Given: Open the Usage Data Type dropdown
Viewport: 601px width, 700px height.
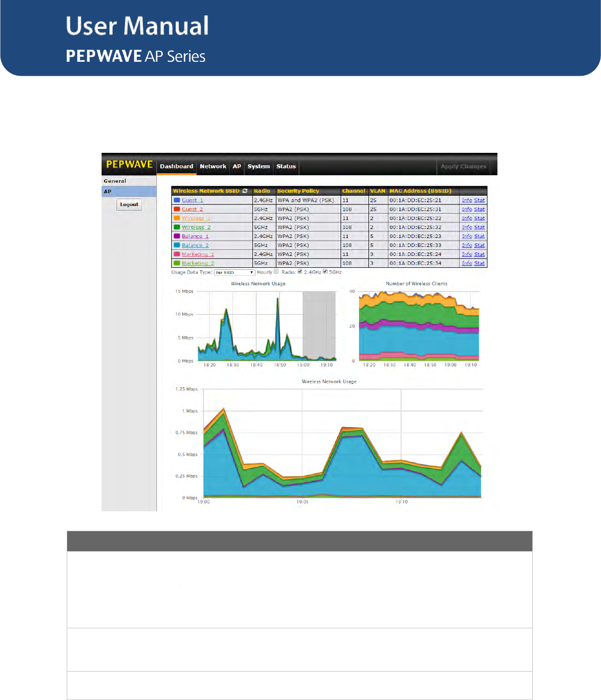Looking at the screenshot, I should point(235,272).
